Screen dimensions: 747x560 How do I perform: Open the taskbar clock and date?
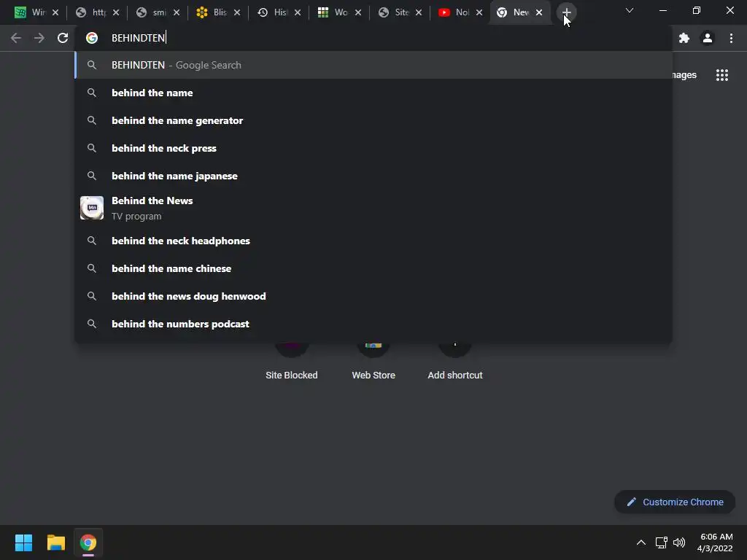pyautogui.click(x=715, y=542)
